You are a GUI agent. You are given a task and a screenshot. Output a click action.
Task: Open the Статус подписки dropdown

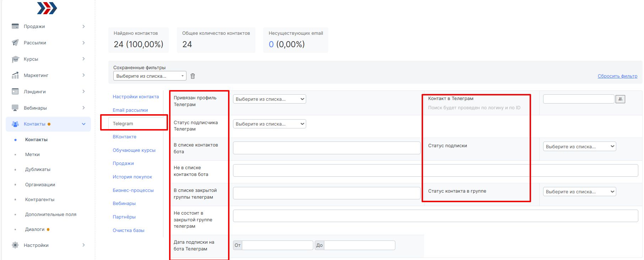click(x=579, y=146)
